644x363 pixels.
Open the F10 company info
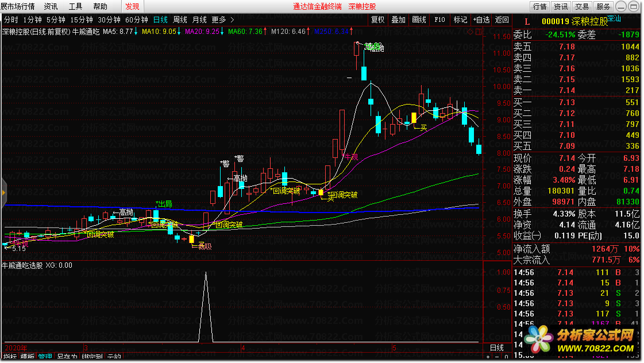tap(440, 20)
